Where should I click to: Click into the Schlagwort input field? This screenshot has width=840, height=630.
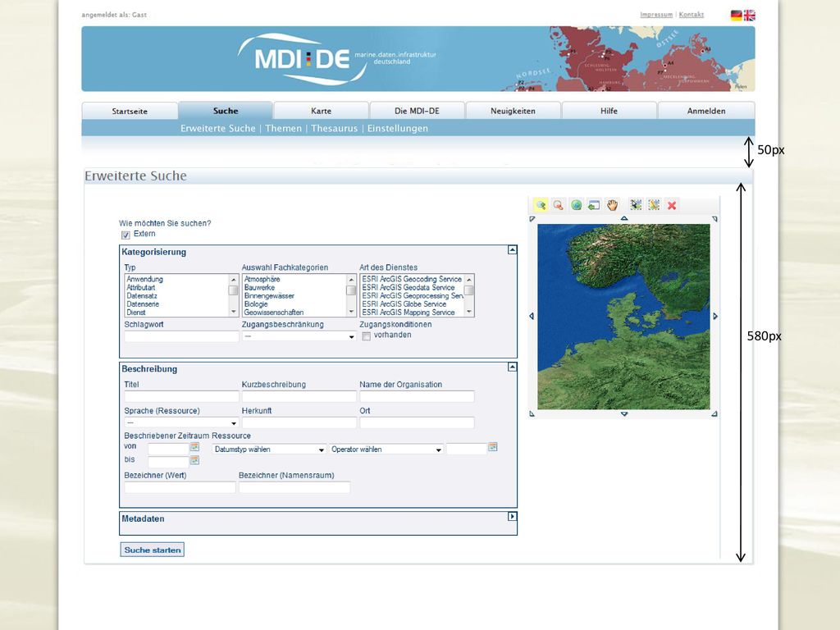coord(181,336)
